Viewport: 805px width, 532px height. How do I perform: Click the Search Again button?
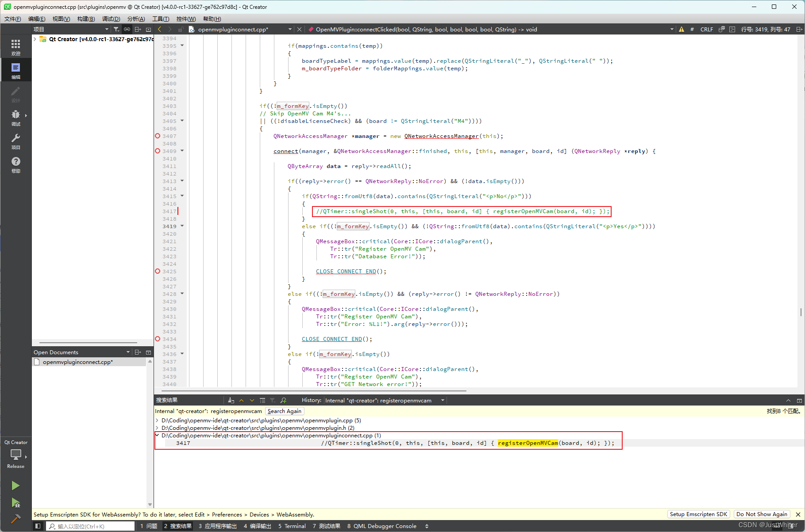point(284,411)
